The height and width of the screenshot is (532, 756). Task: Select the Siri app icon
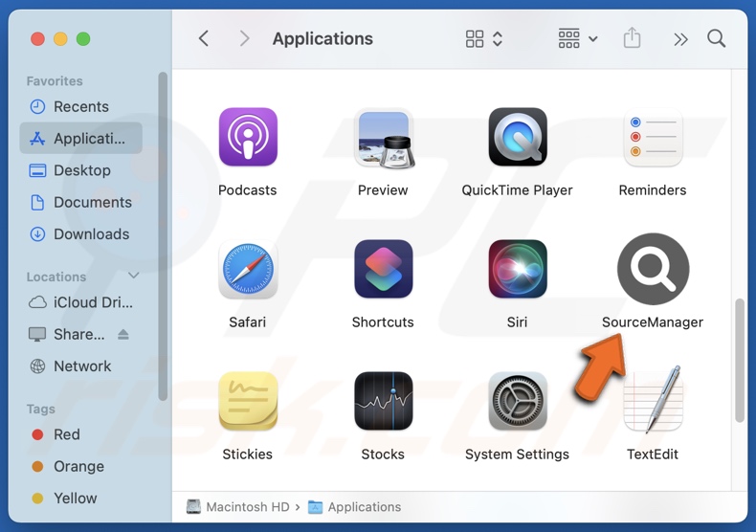(x=518, y=269)
